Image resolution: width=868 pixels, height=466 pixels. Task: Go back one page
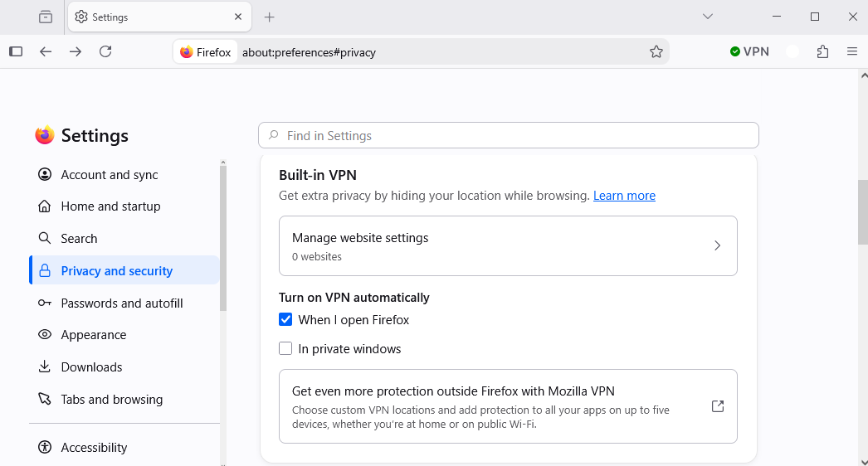46,51
